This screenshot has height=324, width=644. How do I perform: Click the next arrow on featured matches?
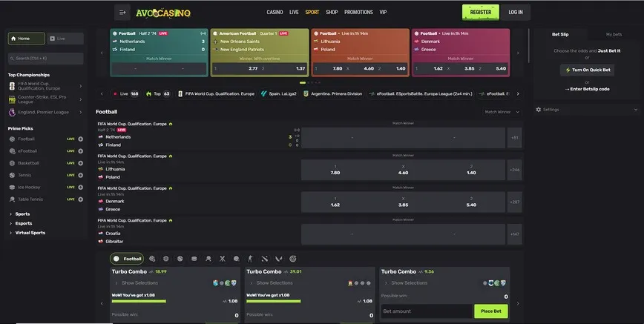[x=518, y=53]
